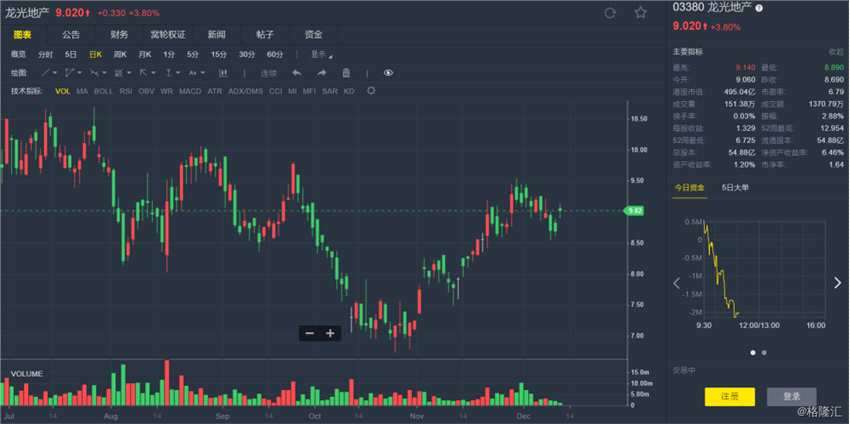Enable the MACD technical indicator

(190, 91)
